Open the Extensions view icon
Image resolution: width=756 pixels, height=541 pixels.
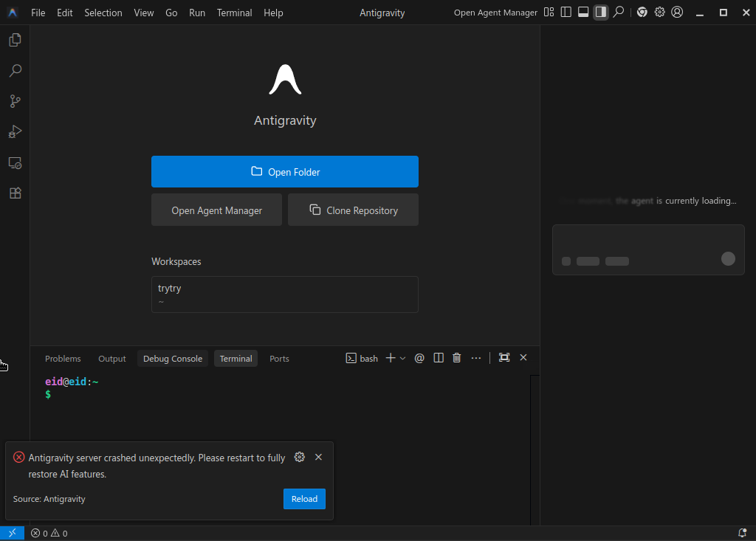[x=15, y=193]
